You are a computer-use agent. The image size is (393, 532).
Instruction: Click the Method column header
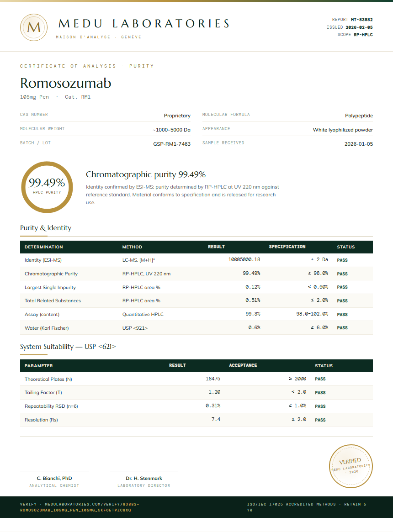(132, 247)
